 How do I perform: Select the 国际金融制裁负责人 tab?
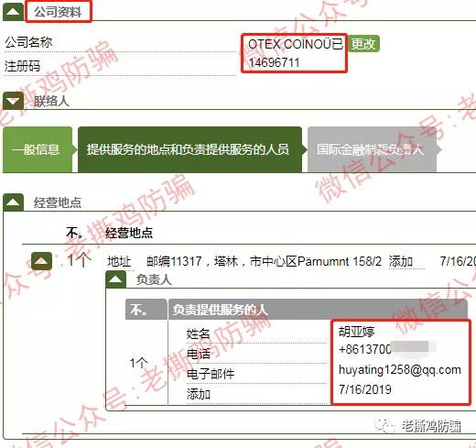372,149
